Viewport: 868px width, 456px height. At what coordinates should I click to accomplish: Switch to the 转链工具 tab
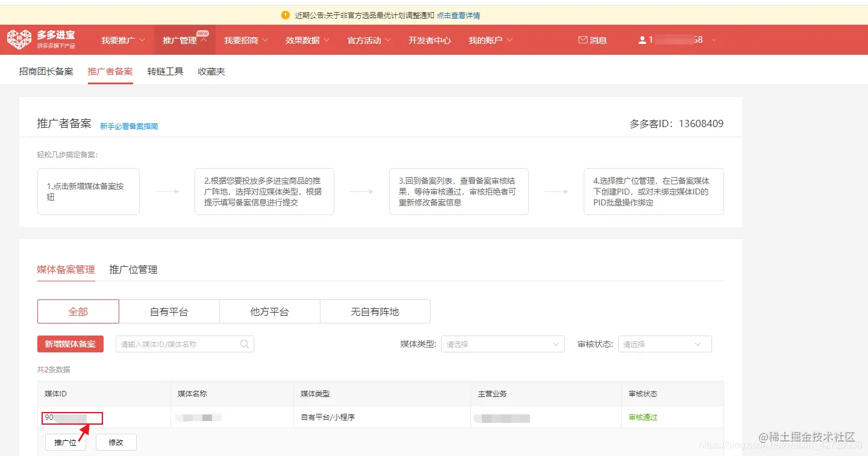pos(165,71)
